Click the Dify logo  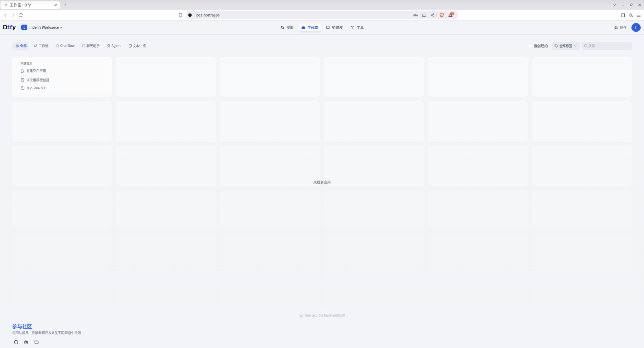9,28
